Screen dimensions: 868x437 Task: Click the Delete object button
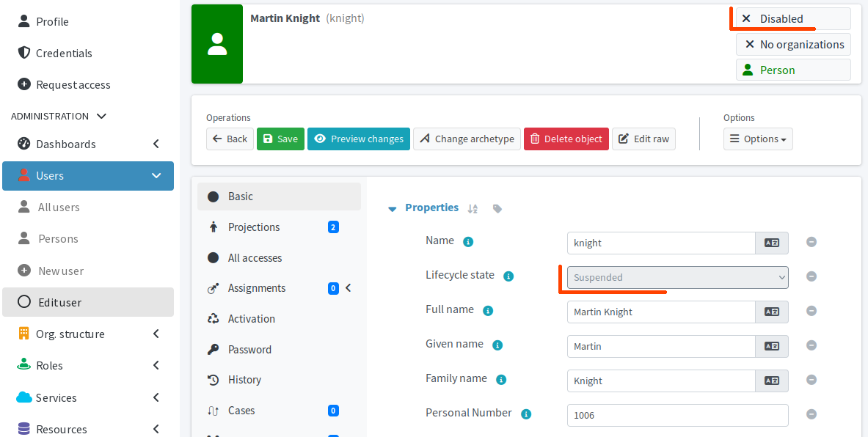[x=566, y=139]
